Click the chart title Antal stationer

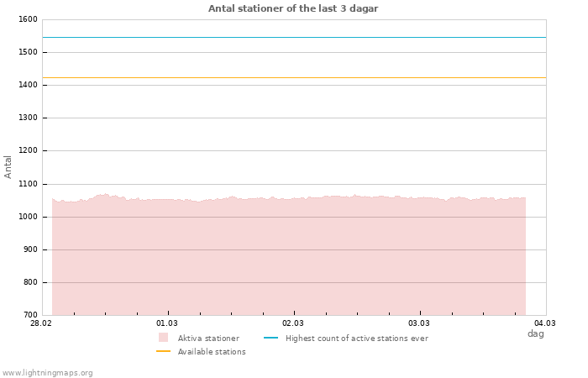click(x=293, y=8)
